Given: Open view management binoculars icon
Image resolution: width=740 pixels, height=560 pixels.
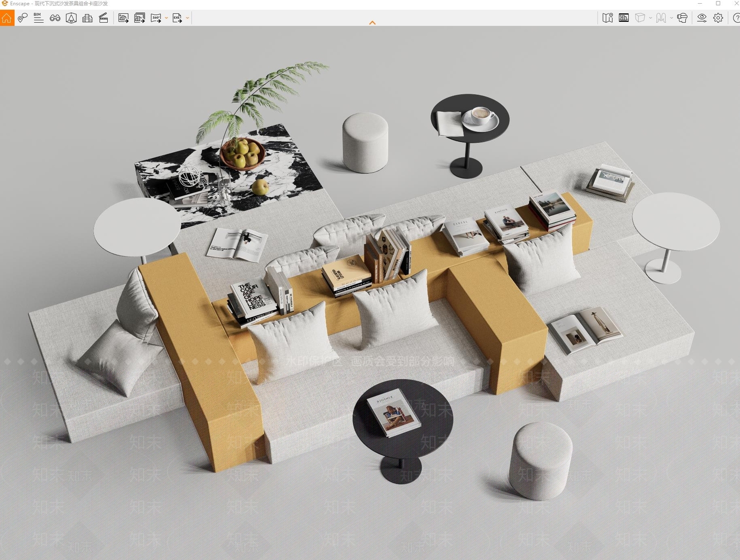Looking at the screenshot, I should click(55, 18).
